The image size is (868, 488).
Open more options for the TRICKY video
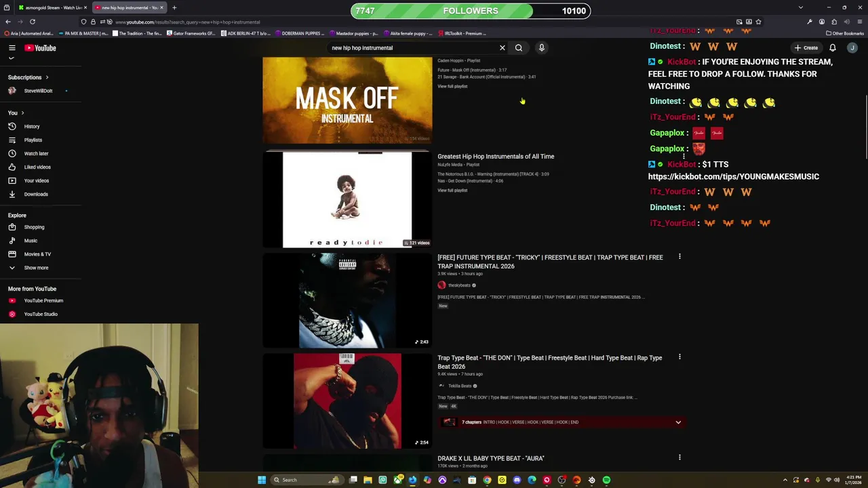coord(679,256)
